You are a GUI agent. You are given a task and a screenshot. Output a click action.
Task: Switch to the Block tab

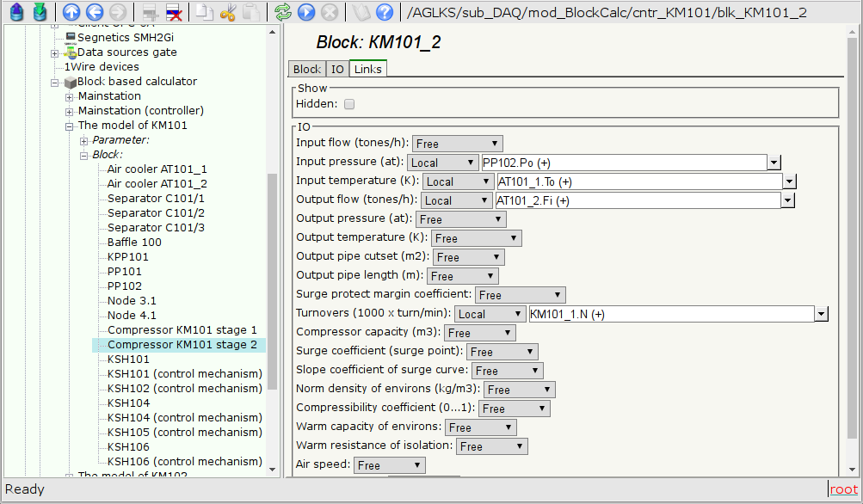(306, 70)
